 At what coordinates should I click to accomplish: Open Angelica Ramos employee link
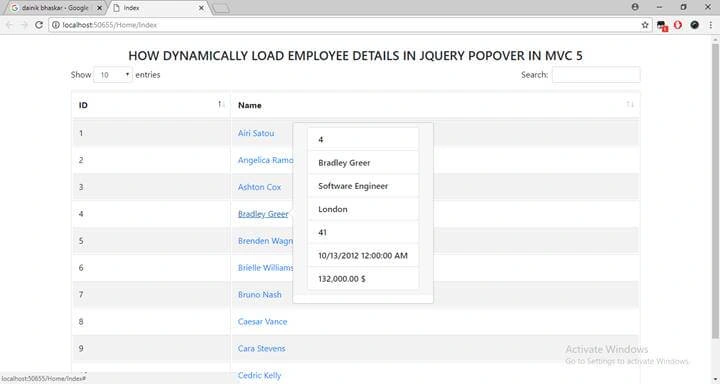pyautogui.click(x=265, y=160)
